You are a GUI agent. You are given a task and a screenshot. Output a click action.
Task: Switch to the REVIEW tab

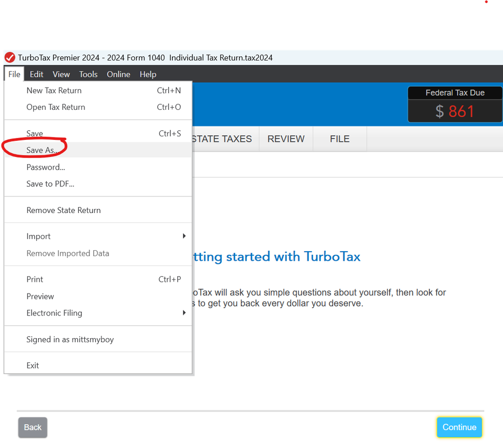(286, 139)
